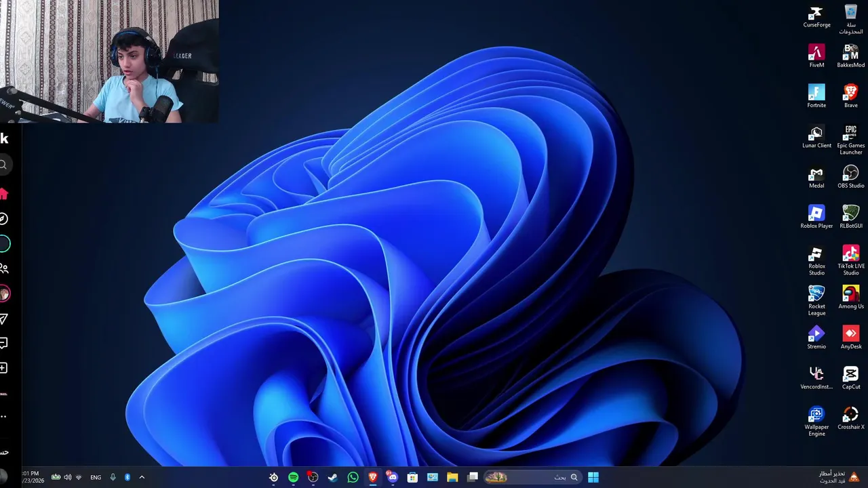The width and height of the screenshot is (868, 488).
Task: Open the CurseForge desktop shortcut
Action: [x=816, y=17]
